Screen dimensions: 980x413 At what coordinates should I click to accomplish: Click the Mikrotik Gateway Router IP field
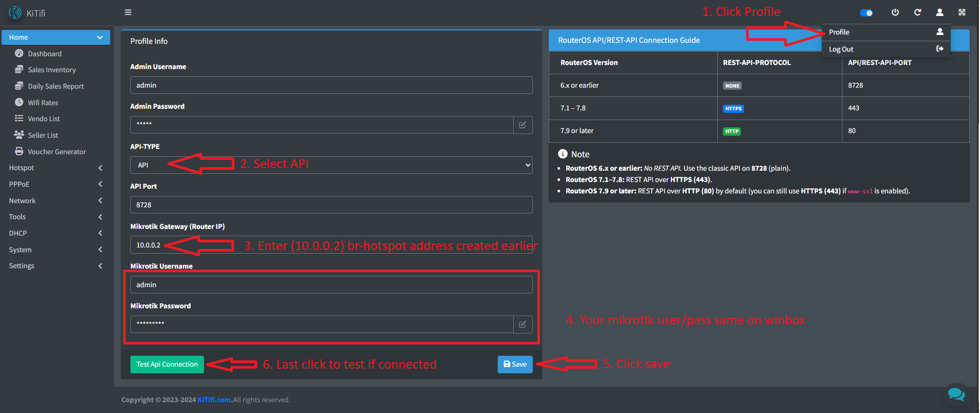point(331,245)
